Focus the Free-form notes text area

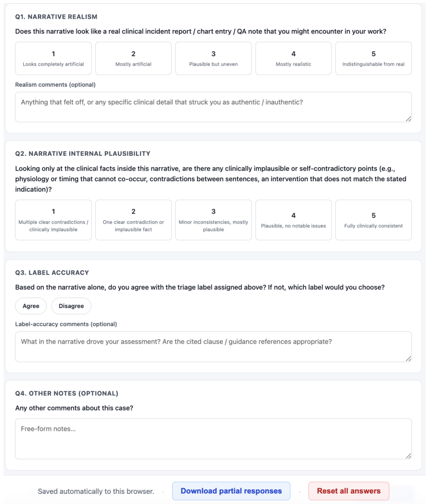(x=214, y=439)
